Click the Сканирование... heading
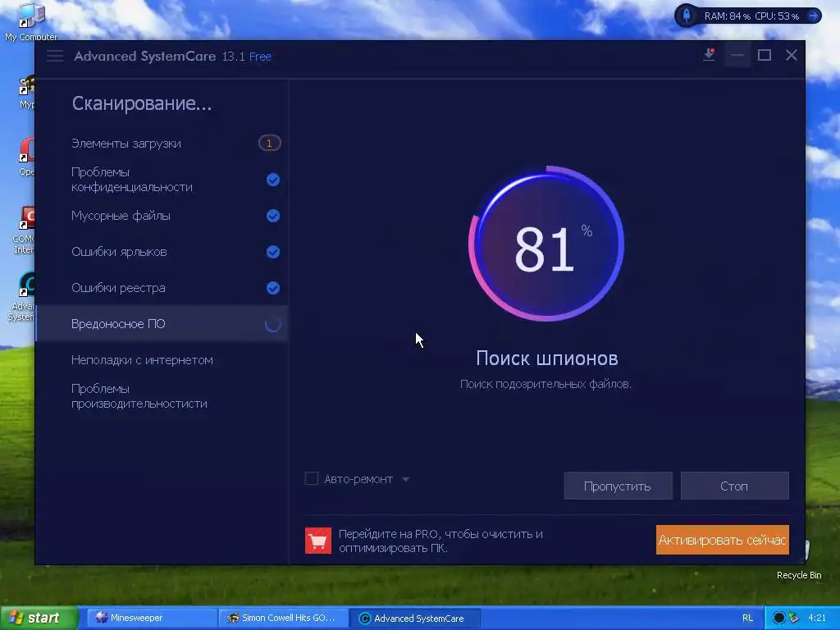The height and width of the screenshot is (630, 840). (x=142, y=103)
